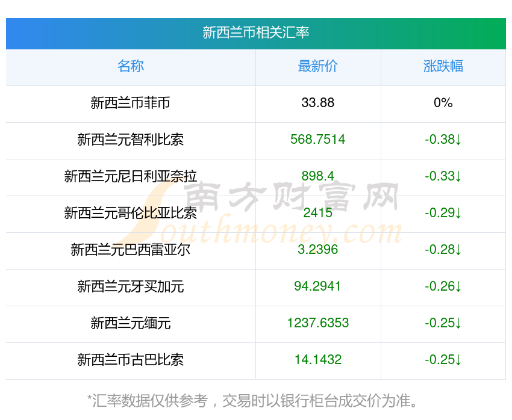Click the price 2415
512x420 pixels.
[317, 213]
